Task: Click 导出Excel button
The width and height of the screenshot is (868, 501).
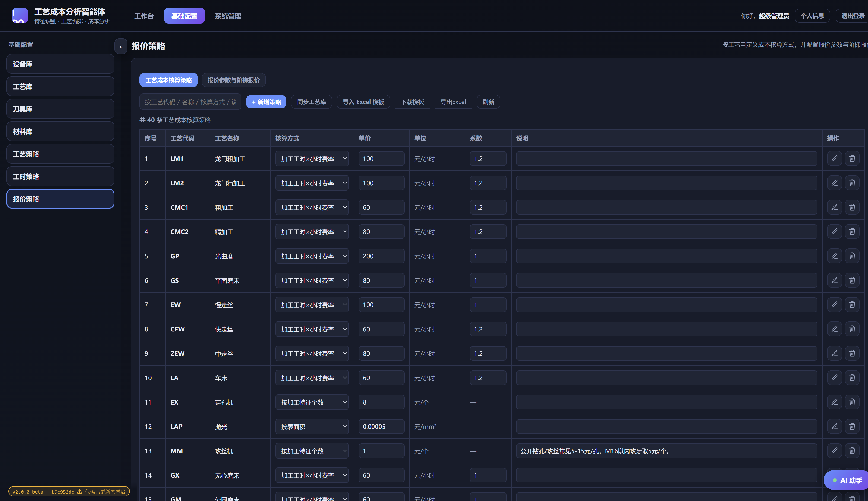Action: point(453,102)
